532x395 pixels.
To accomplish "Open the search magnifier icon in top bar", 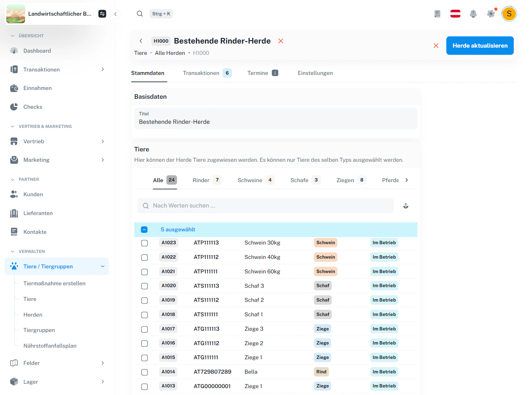I will [x=140, y=14].
